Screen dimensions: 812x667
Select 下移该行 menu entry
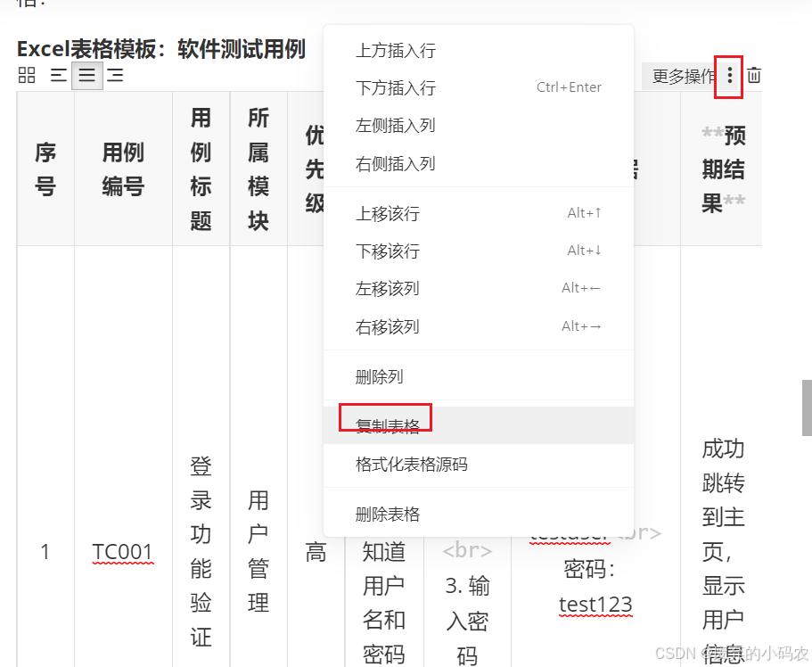click(479, 251)
